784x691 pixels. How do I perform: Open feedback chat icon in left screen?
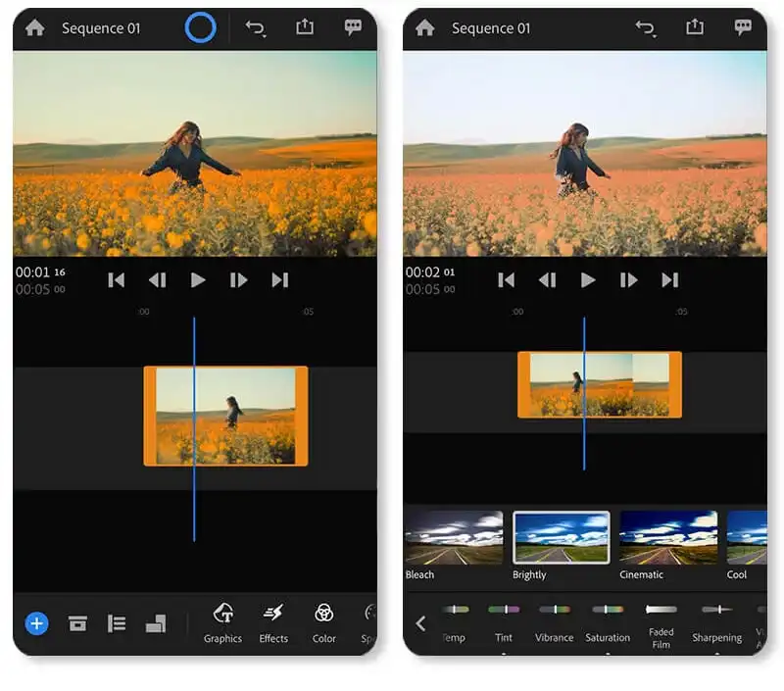(x=353, y=27)
